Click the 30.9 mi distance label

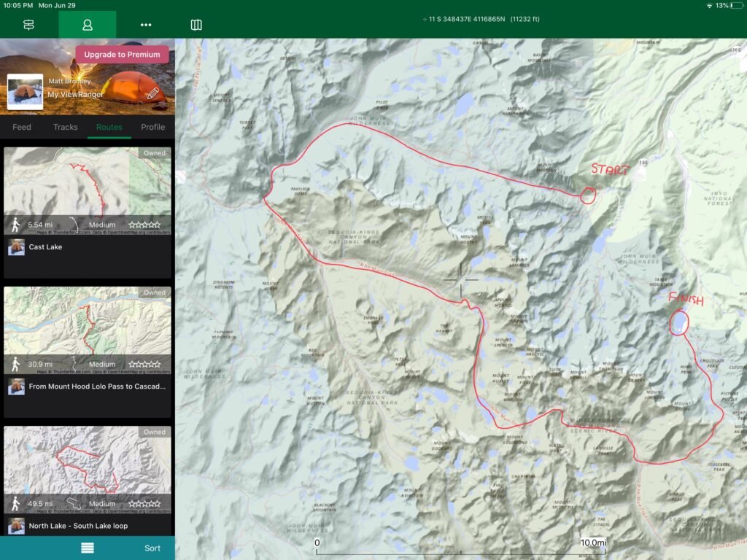pyautogui.click(x=40, y=365)
